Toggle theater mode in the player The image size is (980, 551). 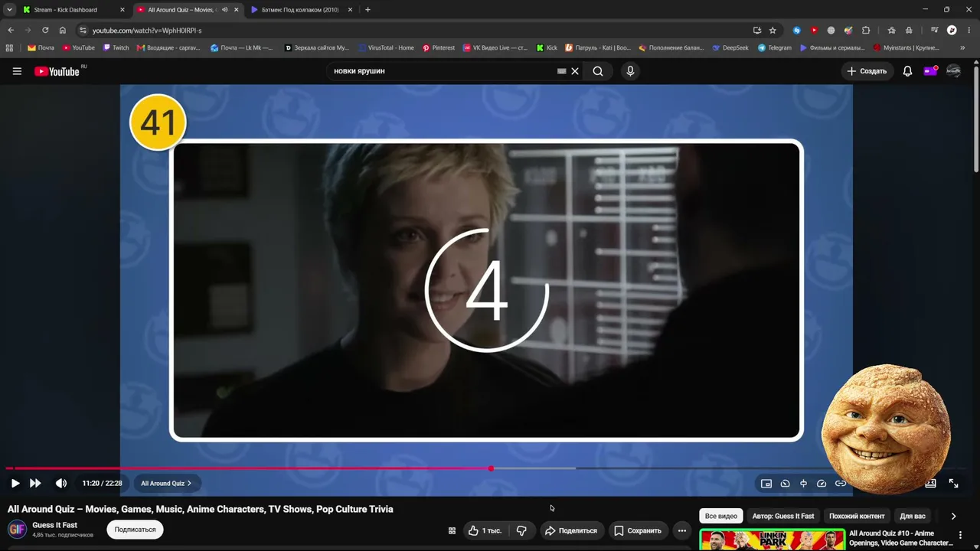[931, 483]
